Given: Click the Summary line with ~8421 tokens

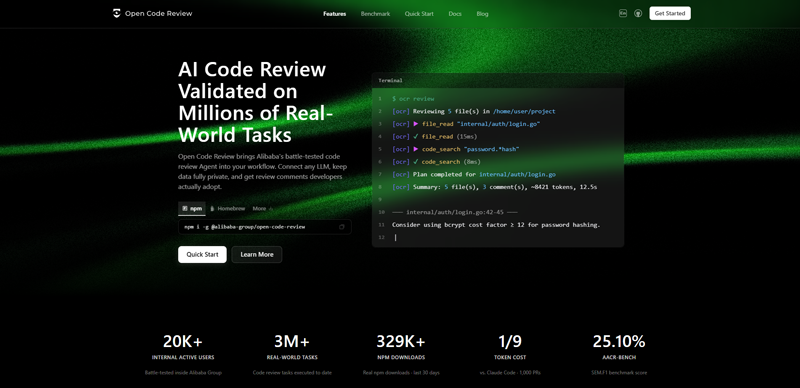Looking at the screenshot, I should coord(494,187).
